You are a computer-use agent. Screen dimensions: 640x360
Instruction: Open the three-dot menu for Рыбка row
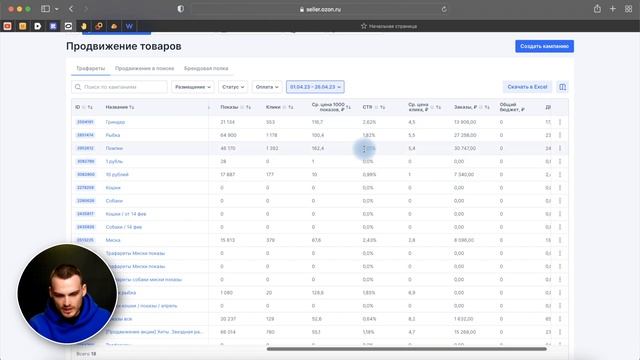(x=560, y=135)
